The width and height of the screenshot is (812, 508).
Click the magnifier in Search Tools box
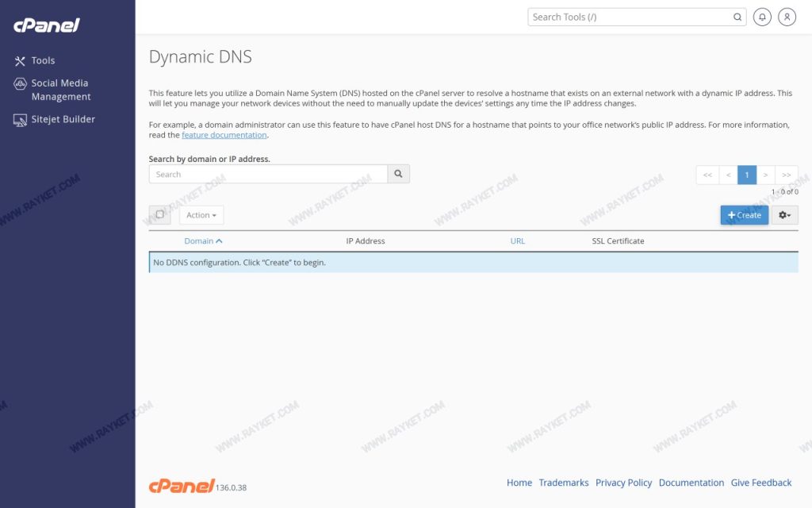[x=737, y=17]
